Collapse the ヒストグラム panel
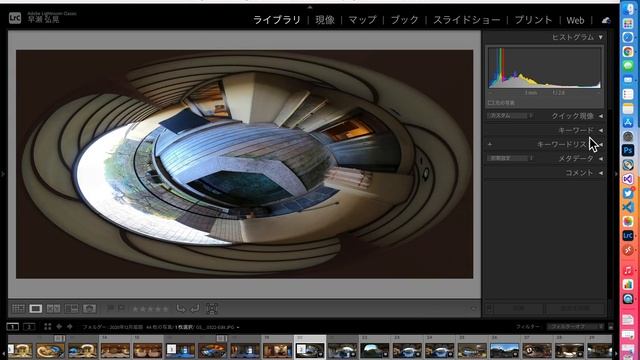 click(601, 37)
